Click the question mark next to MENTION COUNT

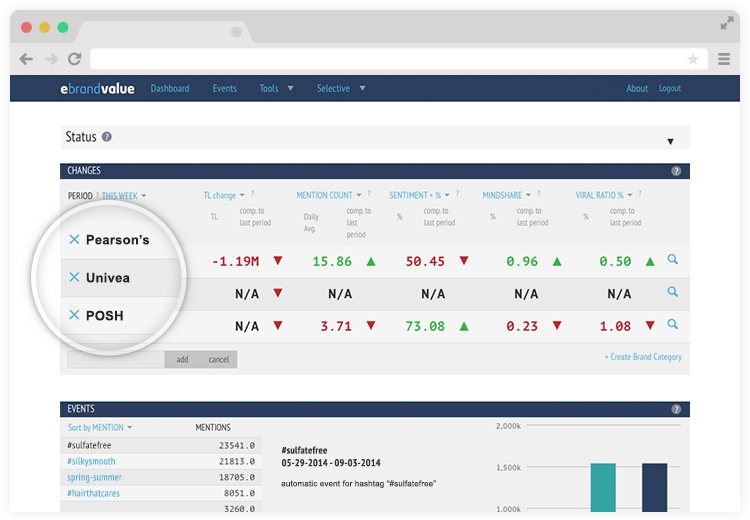(x=369, y=193)
